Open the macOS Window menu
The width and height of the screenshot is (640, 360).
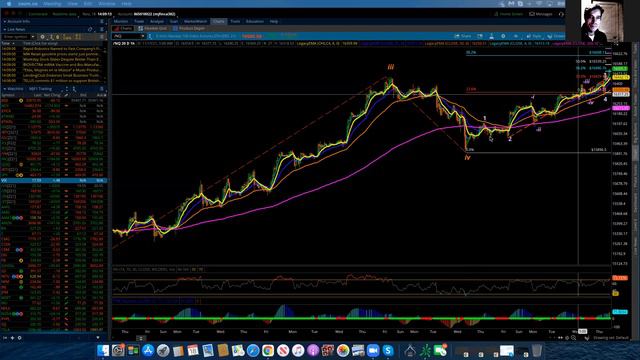tap(107, 4)
